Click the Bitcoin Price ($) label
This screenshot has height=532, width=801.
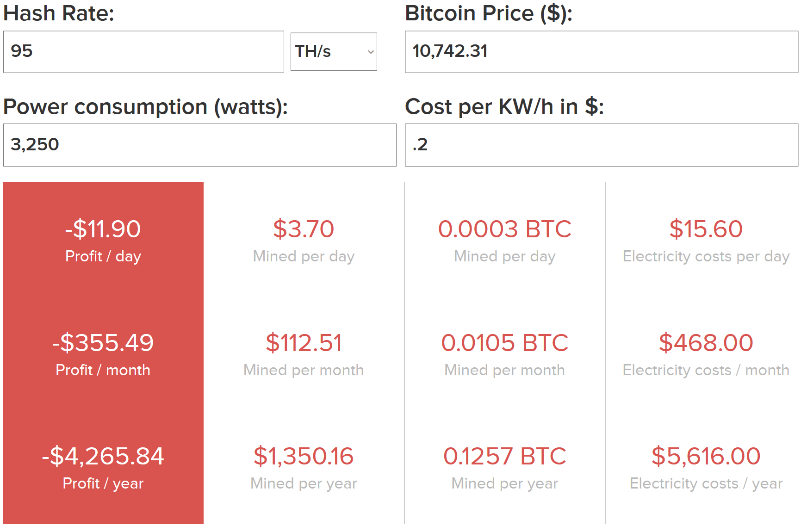click(x=489, y=13)
